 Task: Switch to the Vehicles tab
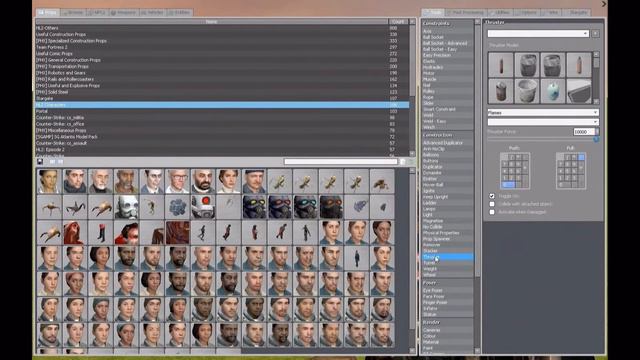pos(152,13)
